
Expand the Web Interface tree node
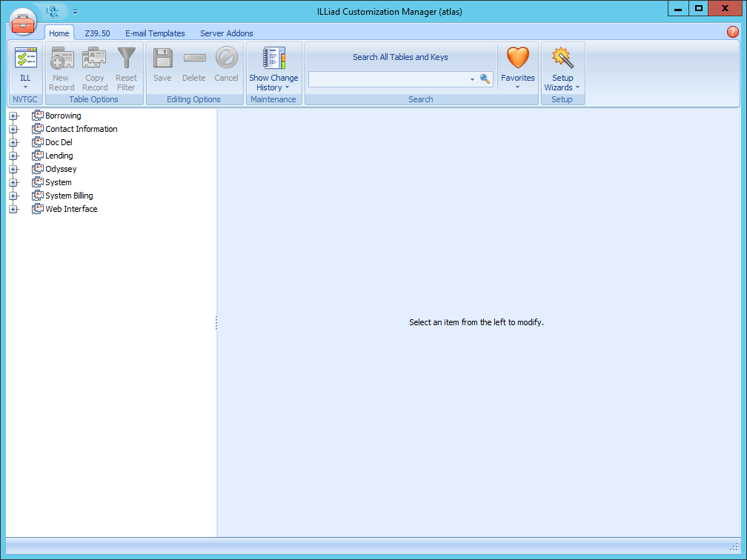click(13, 209)
